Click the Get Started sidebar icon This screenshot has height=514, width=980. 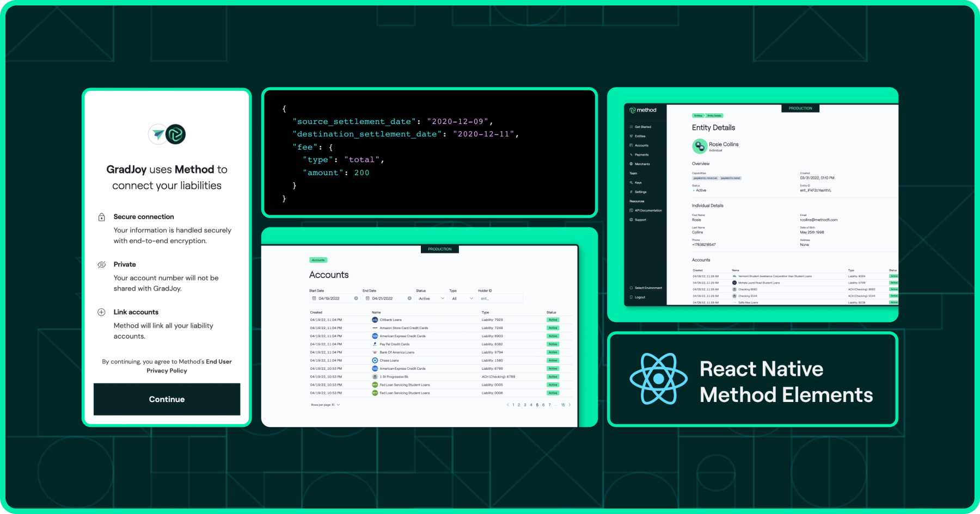click(631, 127)
